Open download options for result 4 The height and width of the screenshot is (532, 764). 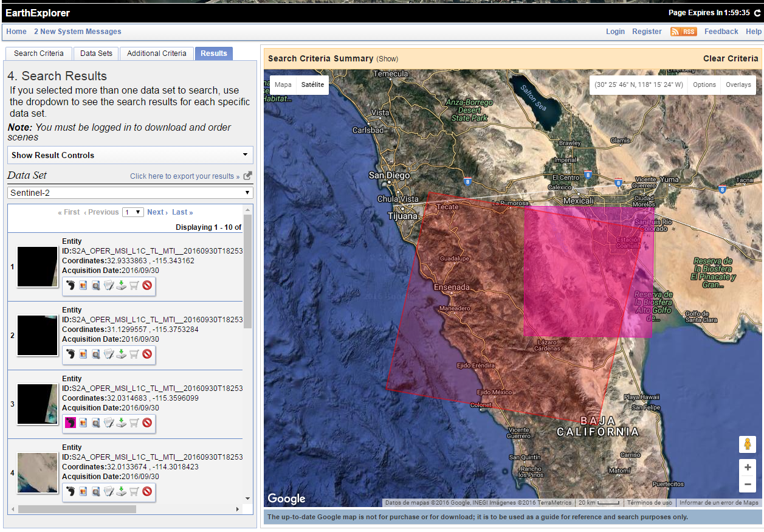click(x=122, y=491)
